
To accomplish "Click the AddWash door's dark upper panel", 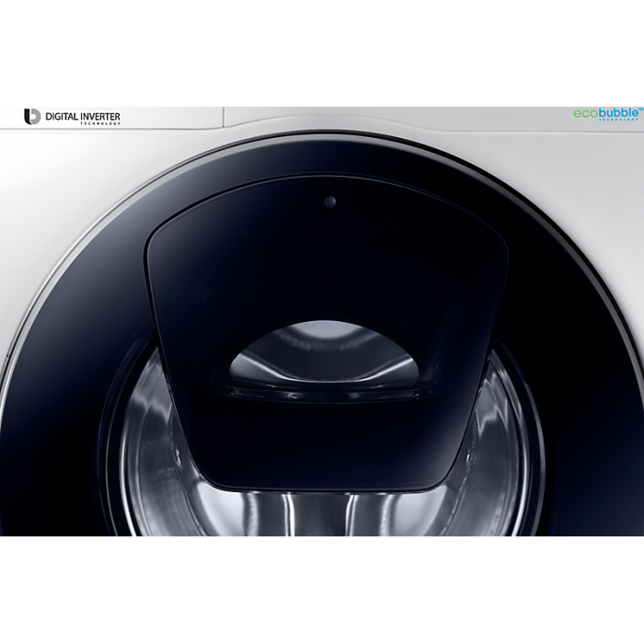I will tap(322, 248).
